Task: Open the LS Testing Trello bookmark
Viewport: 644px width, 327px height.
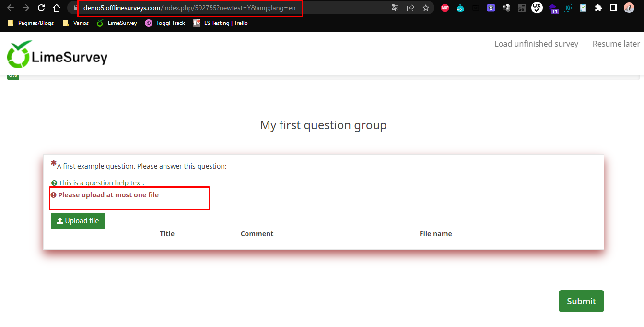Action: (221, 23)
